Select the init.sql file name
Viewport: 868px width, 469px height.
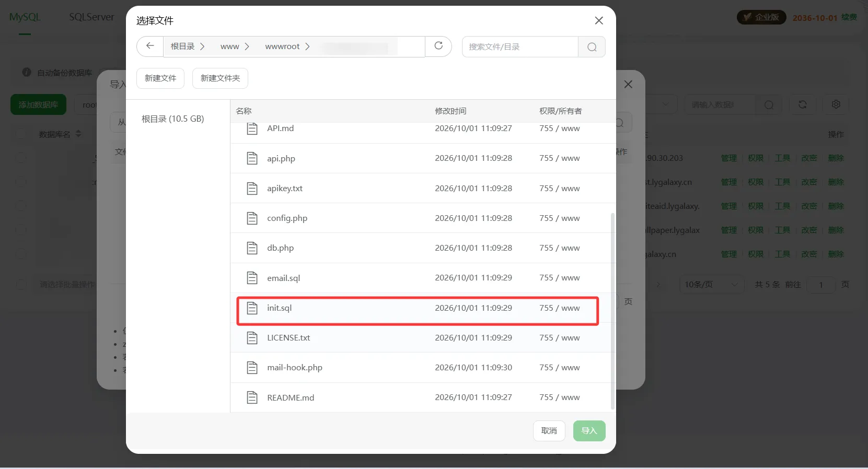[279, 308]
